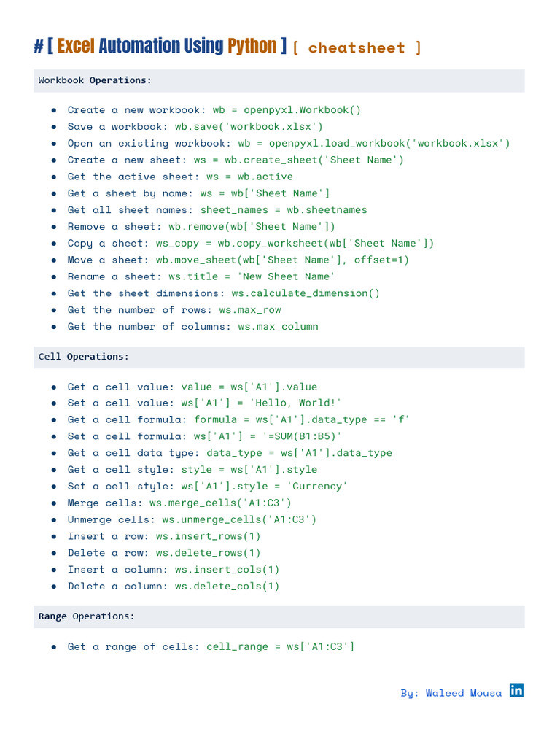The image size is (560, 747).
Task: Click the 'Get a range of cells' line
Action: coord(211,647)
